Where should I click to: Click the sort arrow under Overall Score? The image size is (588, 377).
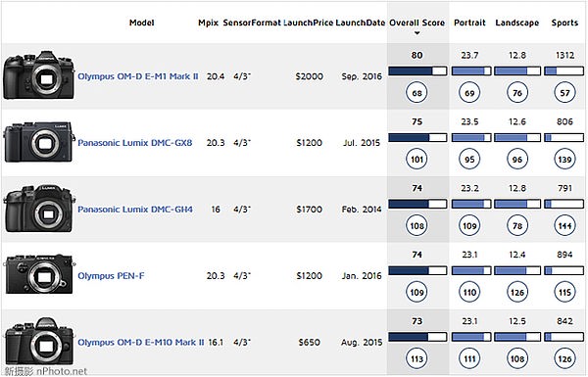[x=416, y=33]
